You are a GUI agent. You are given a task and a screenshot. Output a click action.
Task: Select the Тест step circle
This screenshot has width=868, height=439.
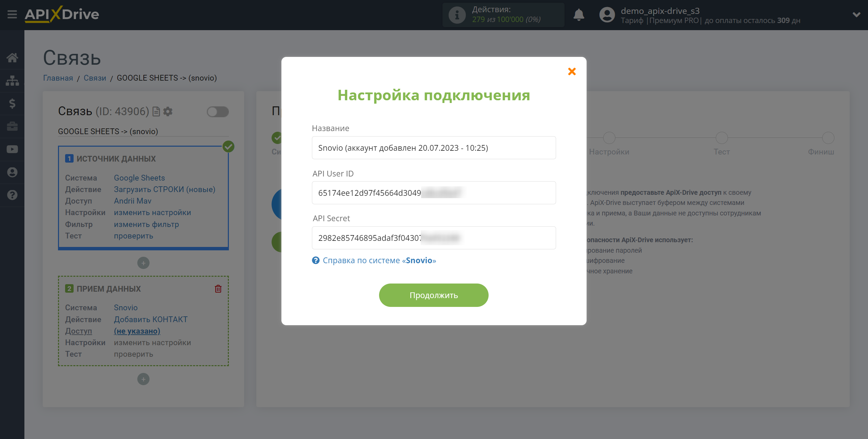(x=722, y=138)
